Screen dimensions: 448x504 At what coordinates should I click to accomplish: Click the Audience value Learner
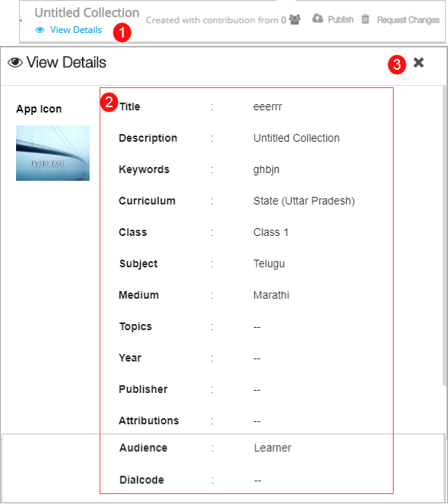(x=273, y=448)
